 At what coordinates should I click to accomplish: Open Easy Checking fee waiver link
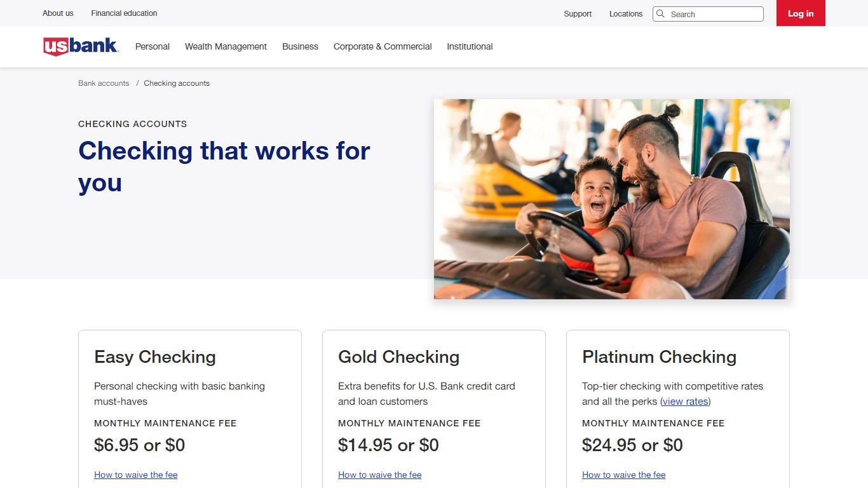(x=136, y=475)
